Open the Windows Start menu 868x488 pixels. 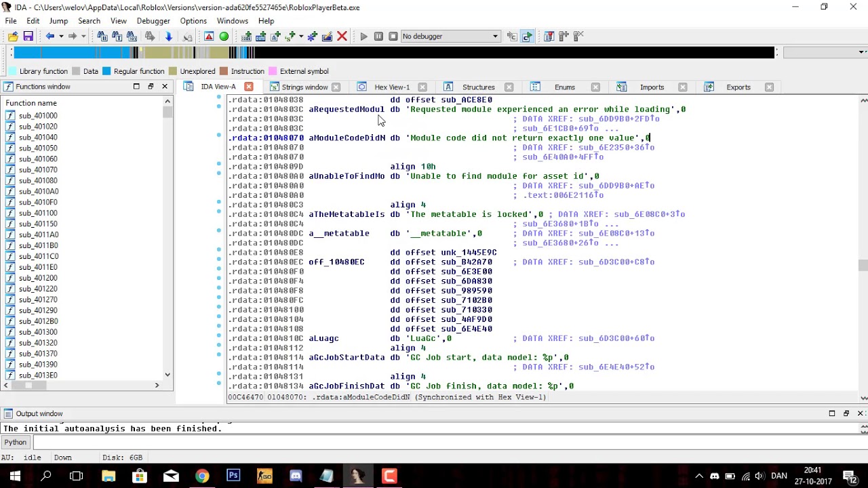15,476
